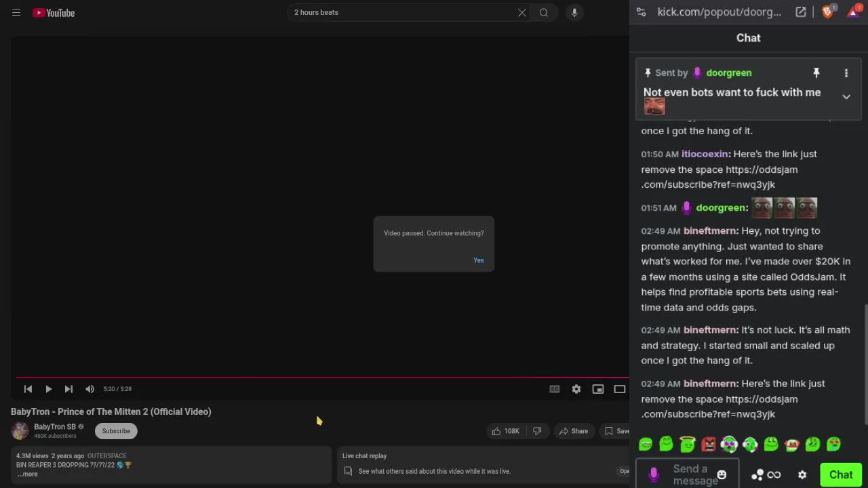Start YouTube voice search with microphone
The image size is (868, 488).
(574, 12)
